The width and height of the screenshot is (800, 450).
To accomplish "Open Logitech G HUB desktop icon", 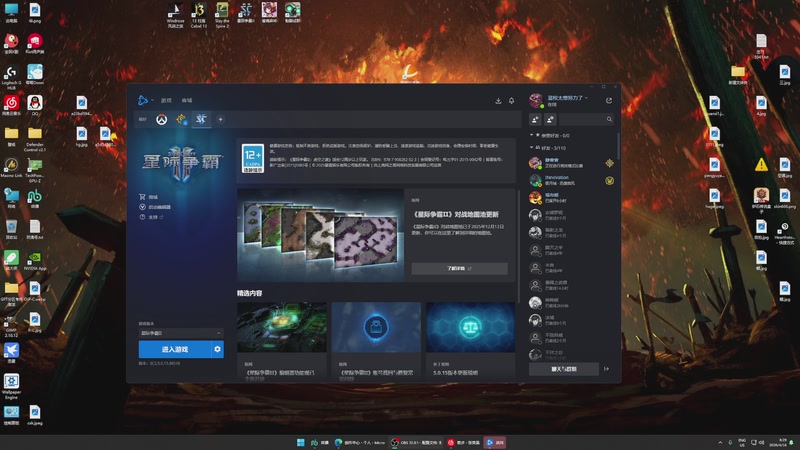I will point(11,77).
